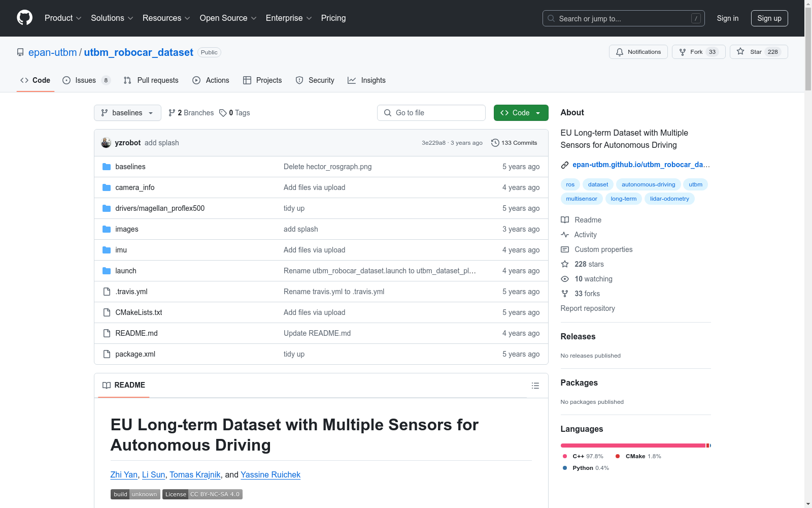The width and height of the screenshot is (812, 508).
Task: Click the imu folder icon
Action: 107,250
